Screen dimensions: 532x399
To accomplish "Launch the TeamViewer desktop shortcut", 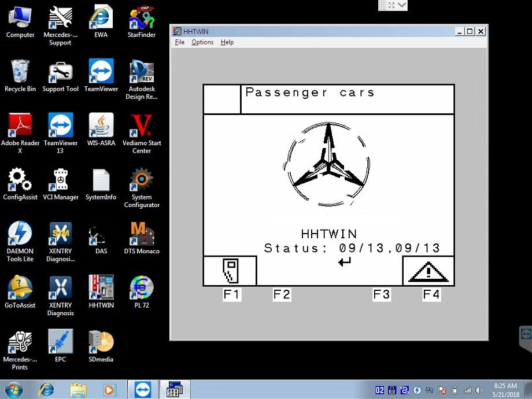I will [101, 76].
